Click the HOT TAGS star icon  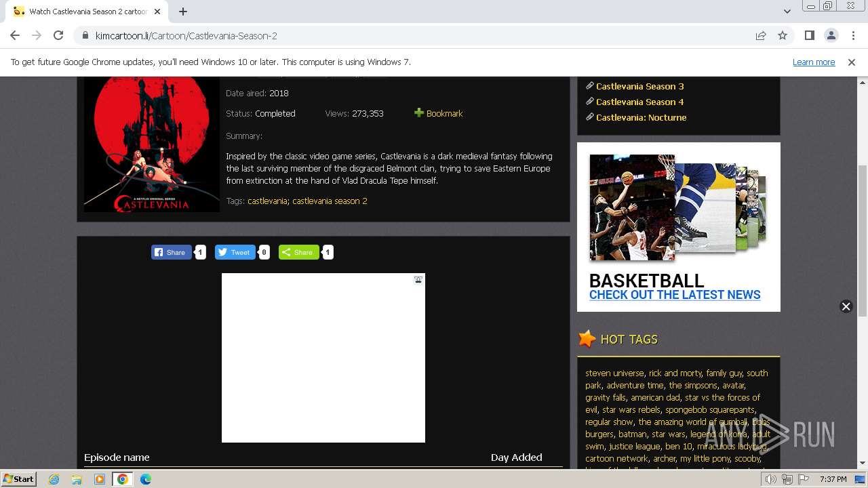pyautogui.click(x=587, y=339)
